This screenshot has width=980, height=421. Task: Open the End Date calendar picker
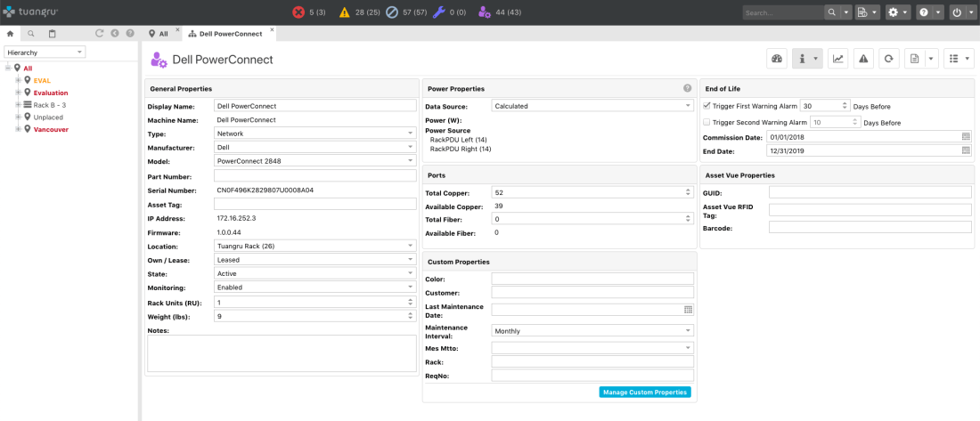click(x=966, y=150)
